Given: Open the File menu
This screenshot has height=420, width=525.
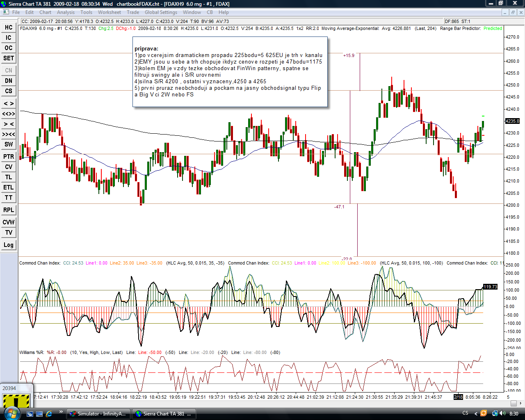Looking at the screenshot, I should coord(16,12).
